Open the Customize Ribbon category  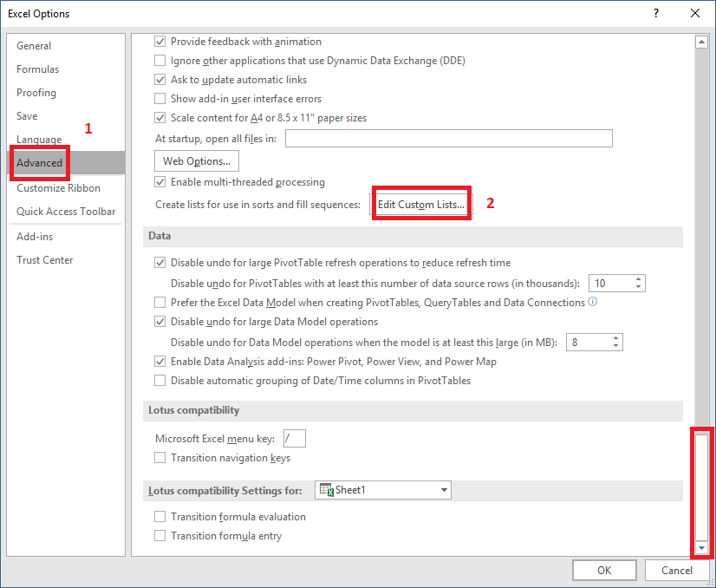[58, 188]
